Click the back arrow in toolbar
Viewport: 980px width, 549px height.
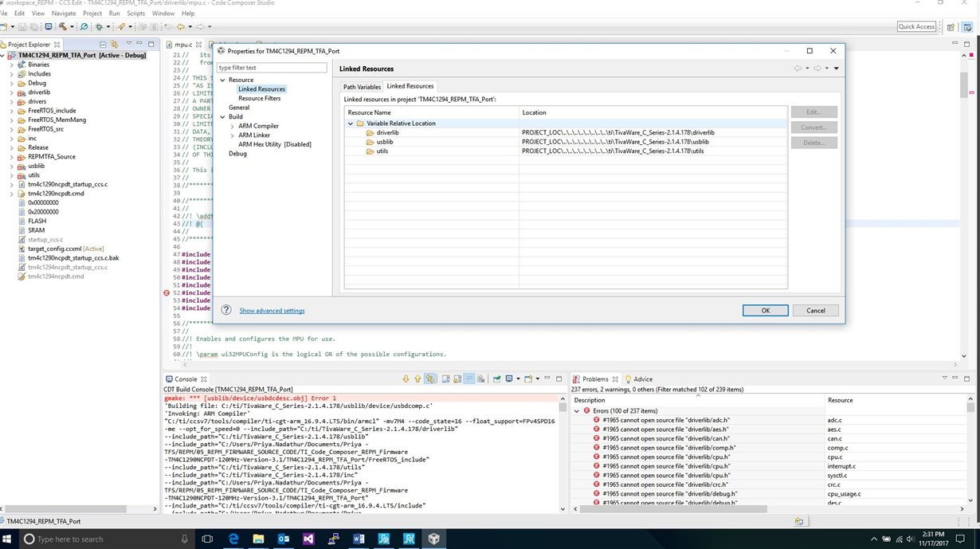click(x=181, y=27)
